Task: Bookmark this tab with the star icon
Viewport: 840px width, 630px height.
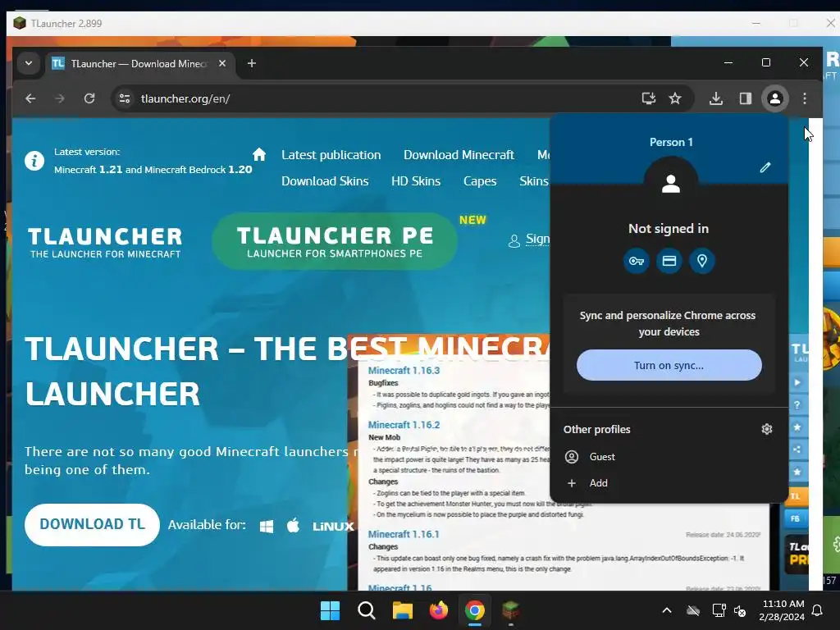Action: (x=675, y=98)
